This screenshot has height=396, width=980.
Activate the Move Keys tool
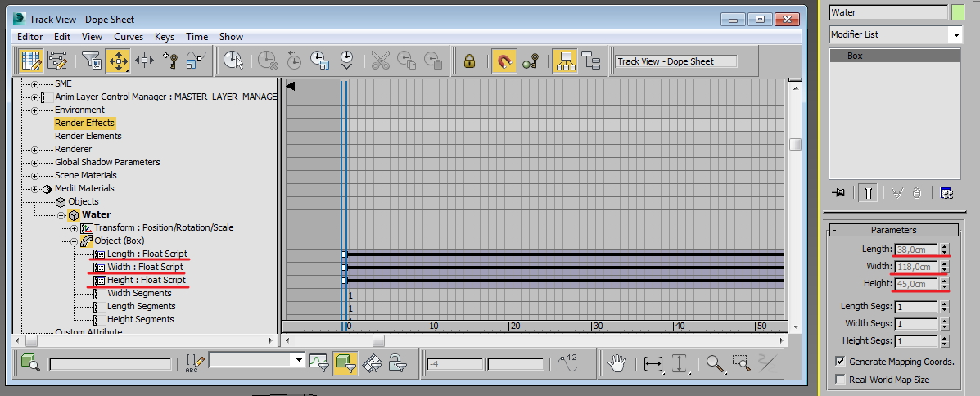[x=118, y=61]
